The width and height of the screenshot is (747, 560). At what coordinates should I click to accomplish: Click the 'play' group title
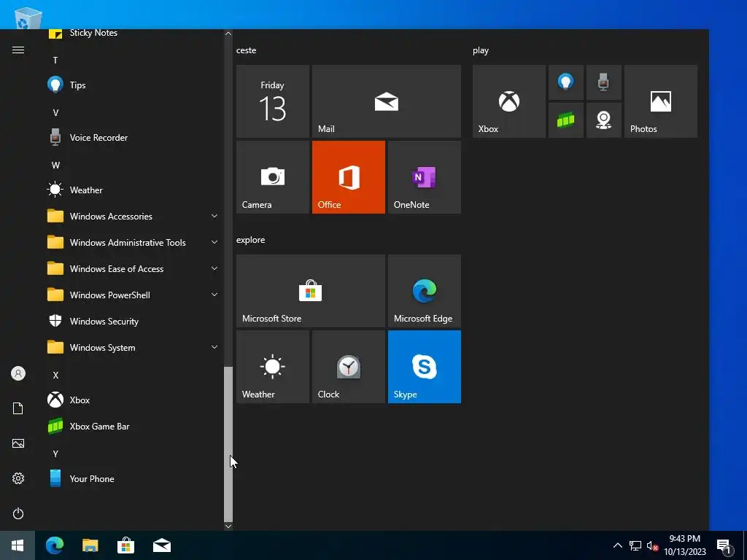tap(481, 50)
